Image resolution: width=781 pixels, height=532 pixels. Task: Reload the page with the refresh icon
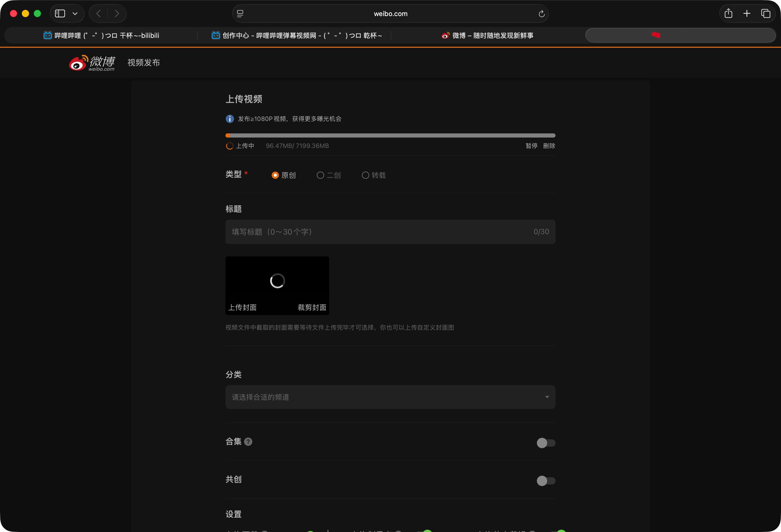[542, 14]
